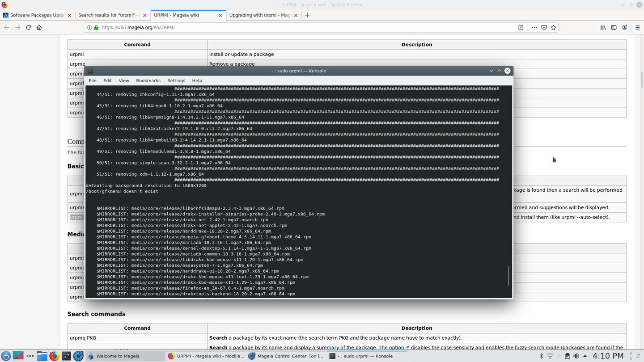
Task: Open Bluetooth tray icon
Action: click(x=541, y=356)
